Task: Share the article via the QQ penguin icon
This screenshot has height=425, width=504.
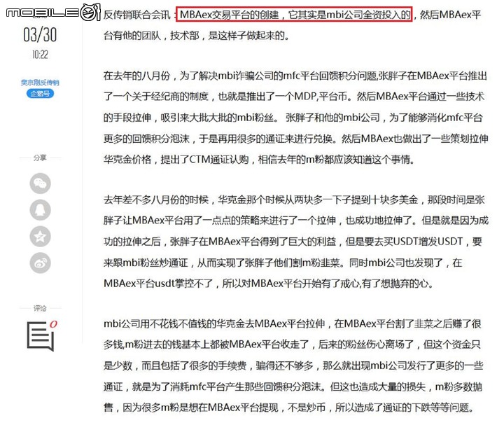Action: pos(40,210)
